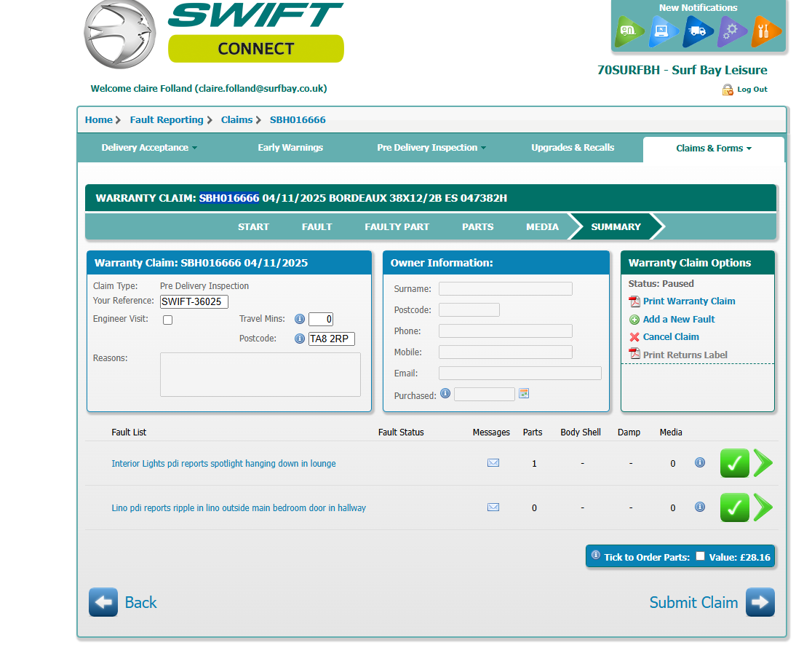Click the Log Out link
Image resolution: width=812 pixels, height=648 pixels.
pos(752,89)
